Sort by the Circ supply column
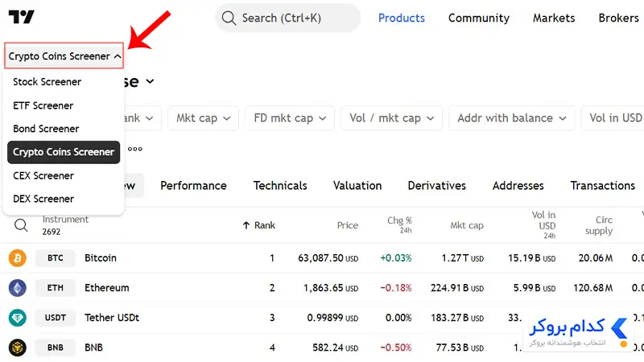Viewport: 644px width, 362px height. point(599,225)
